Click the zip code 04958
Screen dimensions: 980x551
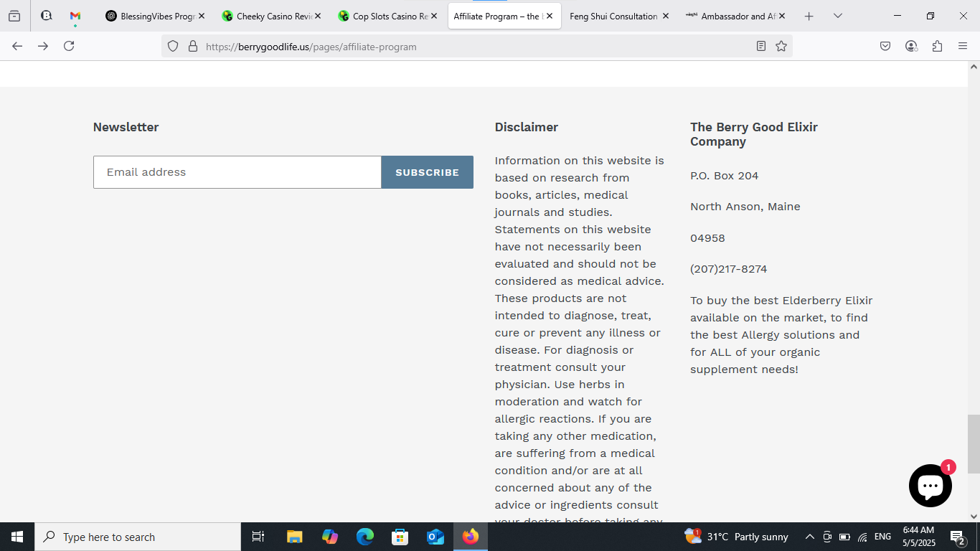(707, 238)
